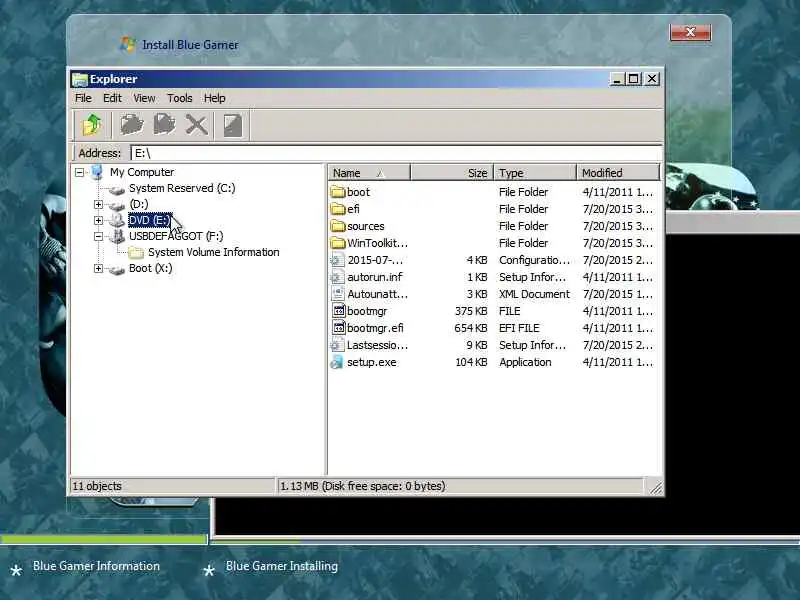800x600 pixels.
Task: Expand the (D:) drive node
Action: [98, 205]
